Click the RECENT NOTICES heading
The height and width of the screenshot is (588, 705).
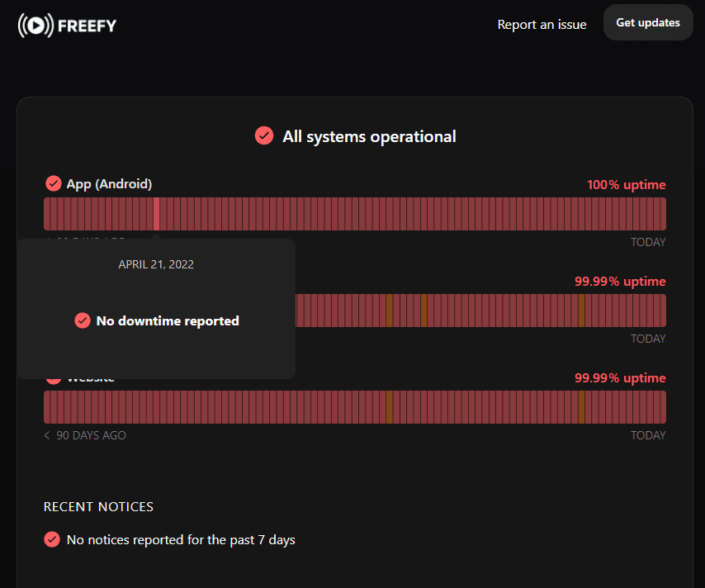pyautogui.click(x=98, y=506)
